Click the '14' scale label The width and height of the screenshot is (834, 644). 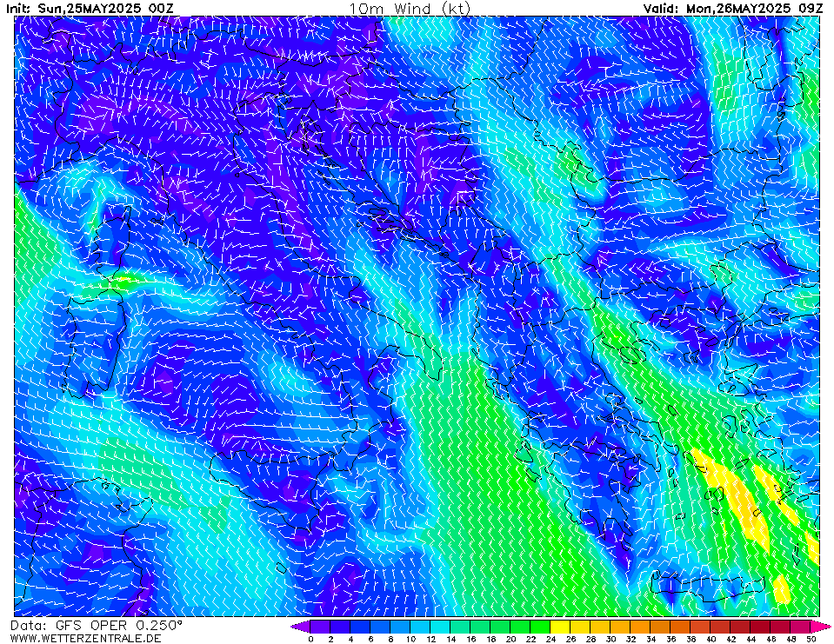pyautogui.click(x=450, y=639)
